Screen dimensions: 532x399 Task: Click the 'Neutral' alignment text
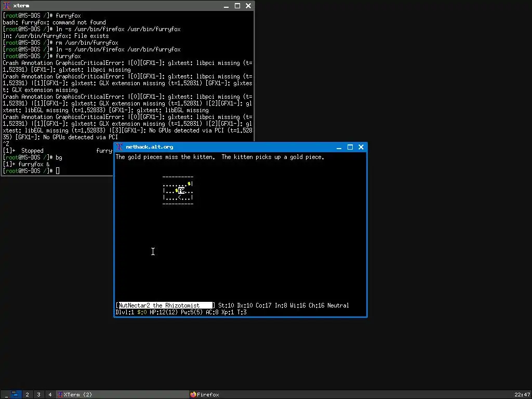click(338, 305)
